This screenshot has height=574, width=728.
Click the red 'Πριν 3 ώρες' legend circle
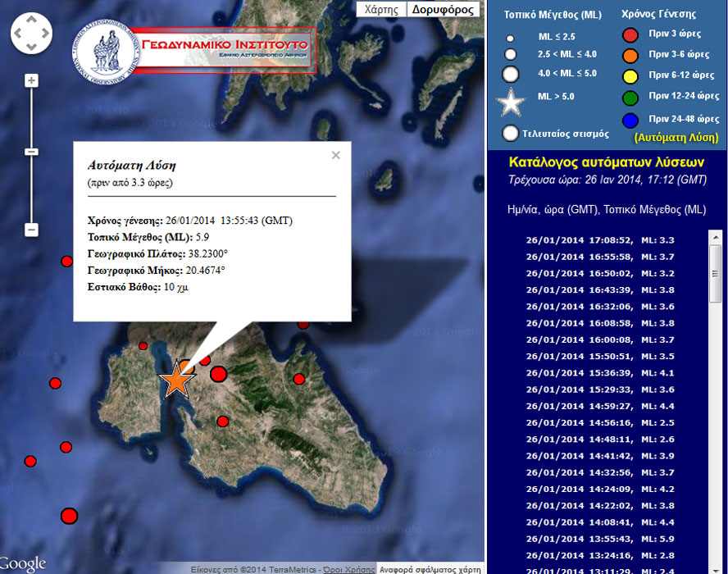click(630, 35)
